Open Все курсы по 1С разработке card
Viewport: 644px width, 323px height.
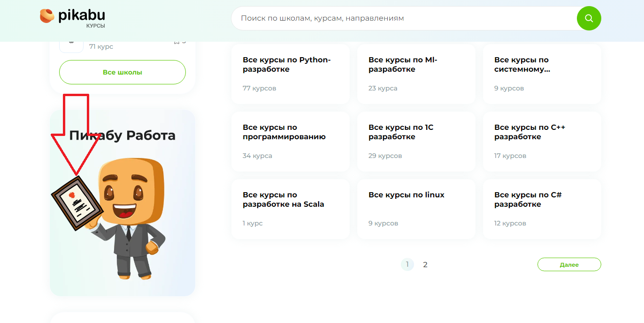416,142
